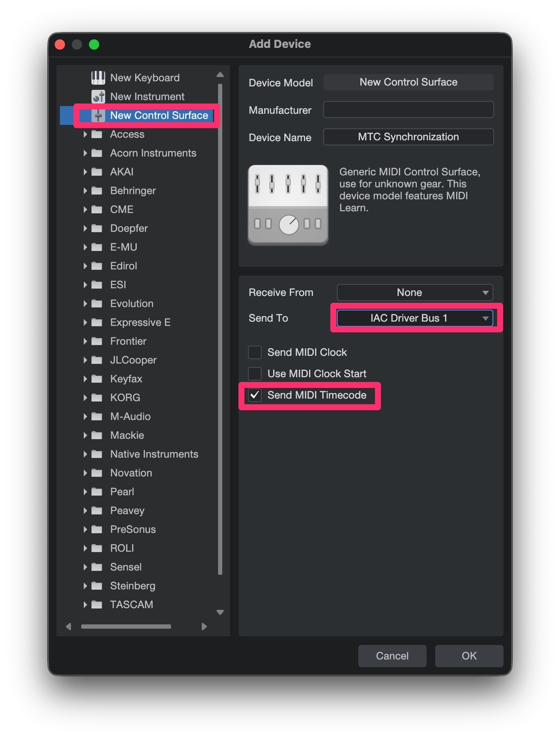Click the PreSonus folder icon
560x739 pixels.
[97, 529]
